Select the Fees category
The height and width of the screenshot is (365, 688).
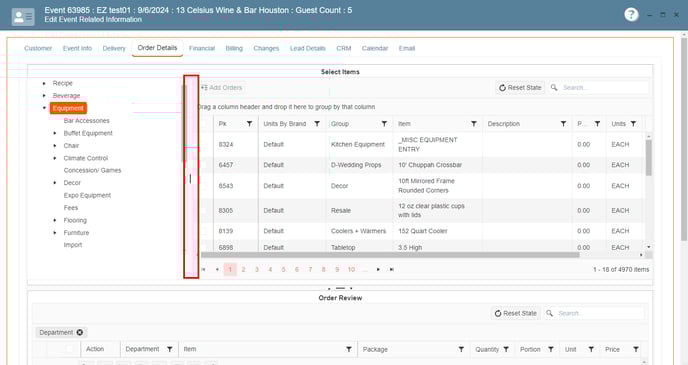(x=71, y=208)
